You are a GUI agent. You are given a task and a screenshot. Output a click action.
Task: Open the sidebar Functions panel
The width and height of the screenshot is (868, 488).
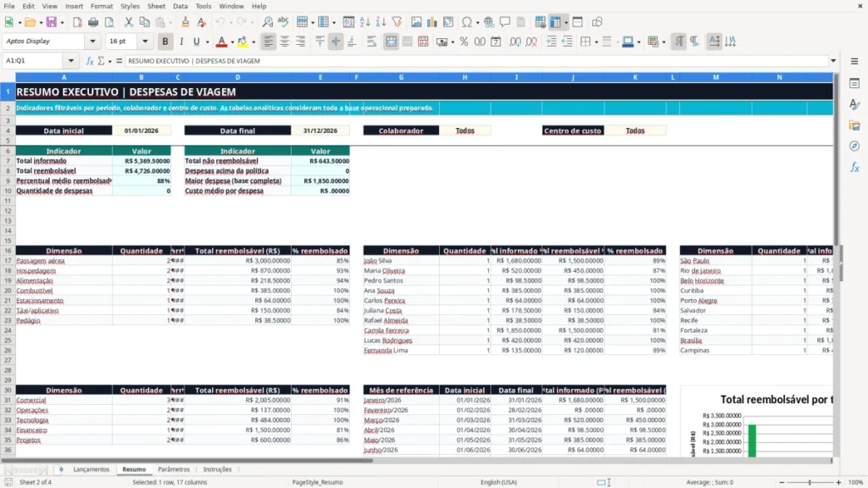click(854, 167)
